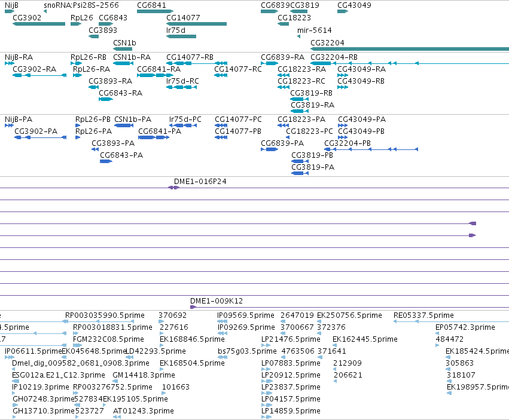The image size is (509, 420).
Task: Click the CG14077-RC transcript label
Action: pos(238,69)
